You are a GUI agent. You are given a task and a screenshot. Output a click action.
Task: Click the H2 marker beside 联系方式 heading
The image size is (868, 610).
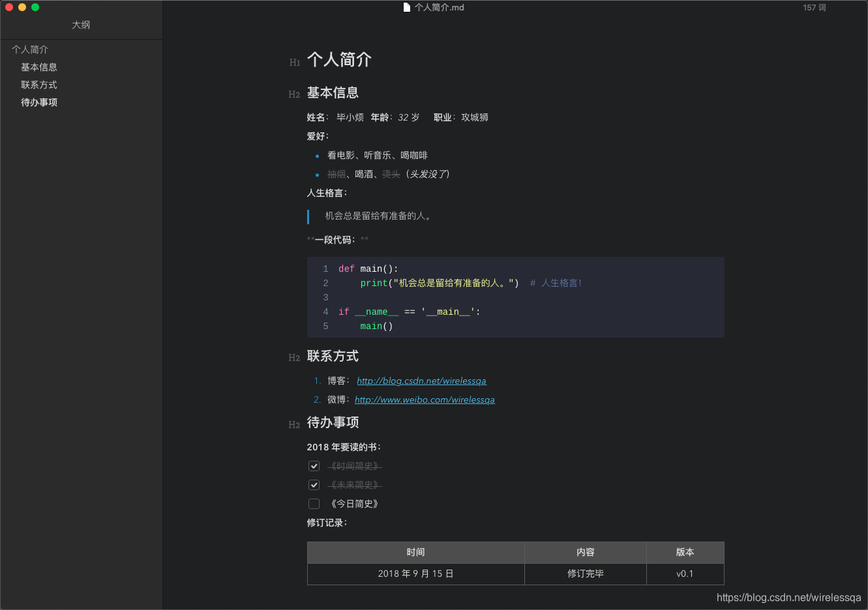[294, 358]
